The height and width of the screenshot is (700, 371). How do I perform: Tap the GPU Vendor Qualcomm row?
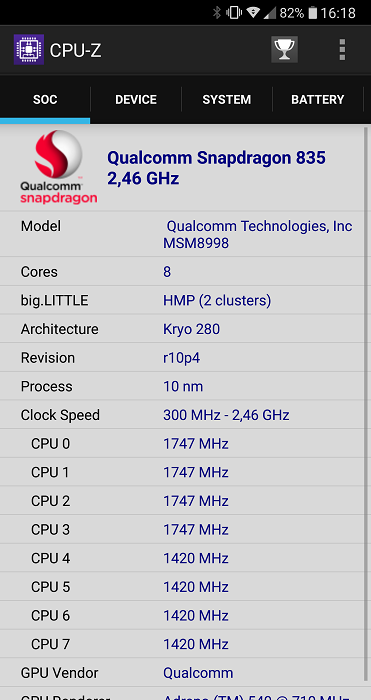tap(183, 673)
